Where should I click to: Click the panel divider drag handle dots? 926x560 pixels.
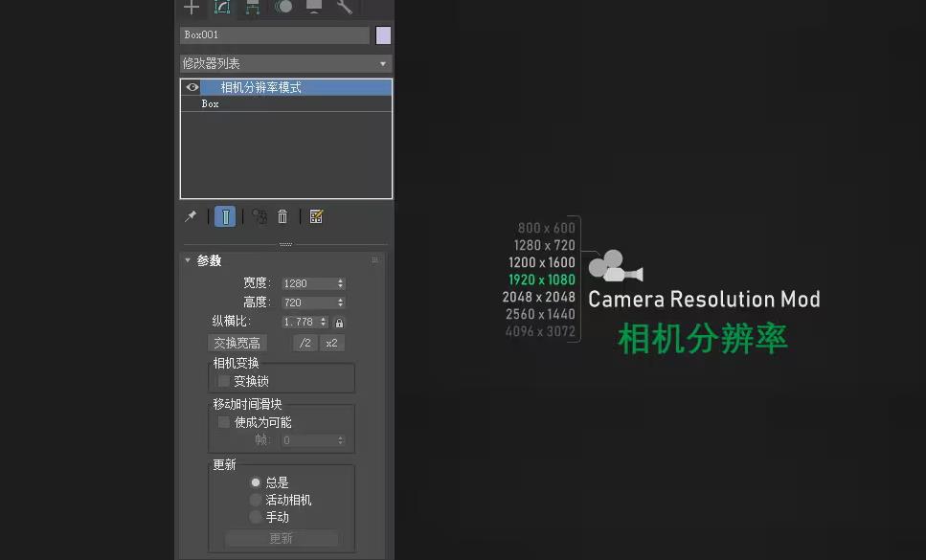coord(285,244)
